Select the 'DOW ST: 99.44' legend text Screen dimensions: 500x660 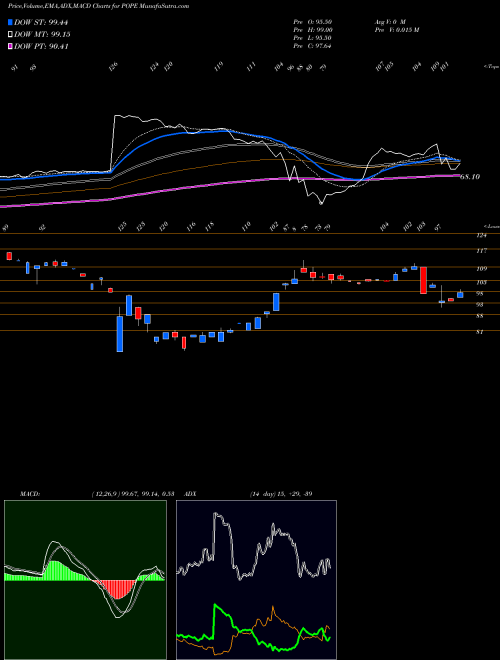pyautogui.click(x=41, y=23)
